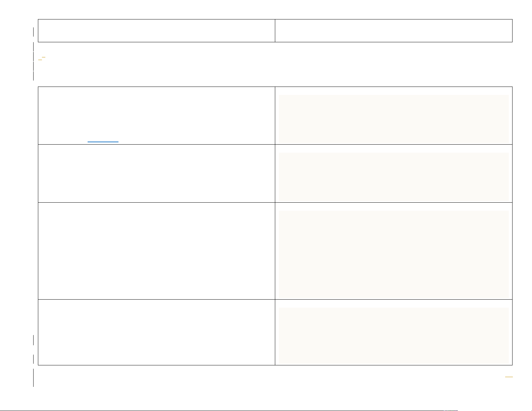Click the blank area below the main table

pos(269,386)
